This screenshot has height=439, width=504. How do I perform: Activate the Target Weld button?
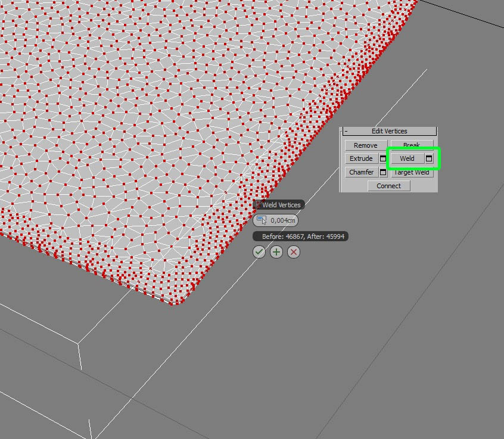[412, 172]
